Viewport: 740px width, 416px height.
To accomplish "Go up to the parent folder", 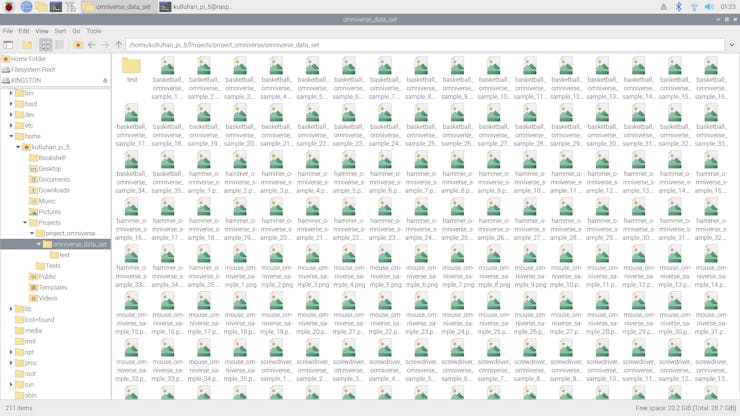I will (x=118, y=45).
